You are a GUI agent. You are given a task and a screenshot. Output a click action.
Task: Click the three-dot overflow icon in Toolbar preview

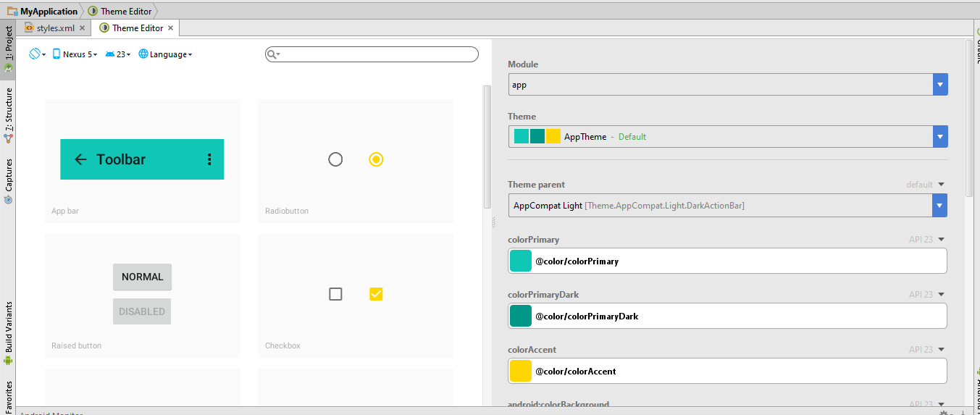point(209,159)
